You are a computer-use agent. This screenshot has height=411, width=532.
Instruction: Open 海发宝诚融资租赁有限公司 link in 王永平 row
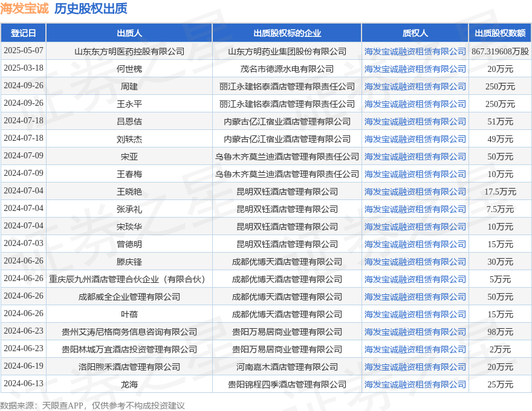pyautogui.click(x=415, y=104)
